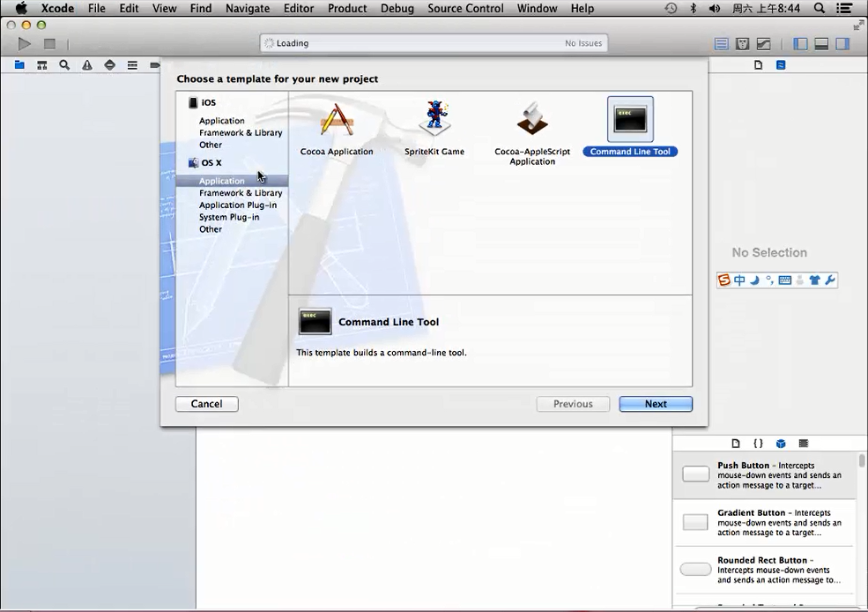
Task: Open the Product menu
Action: click(347, 8)
